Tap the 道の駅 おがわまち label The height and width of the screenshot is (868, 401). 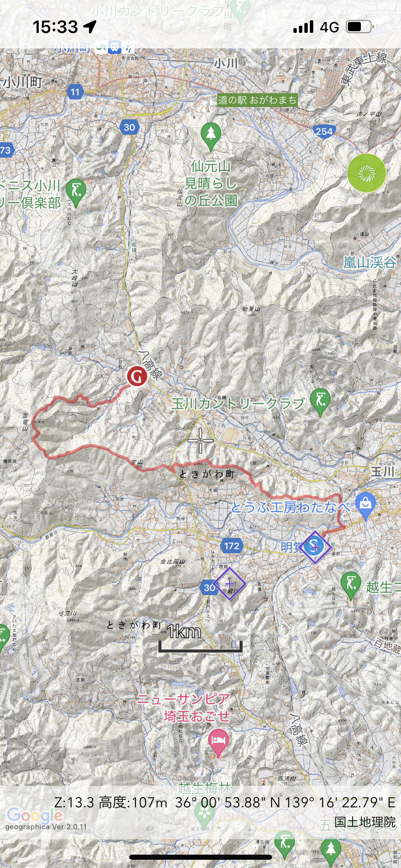click(257, 100)
